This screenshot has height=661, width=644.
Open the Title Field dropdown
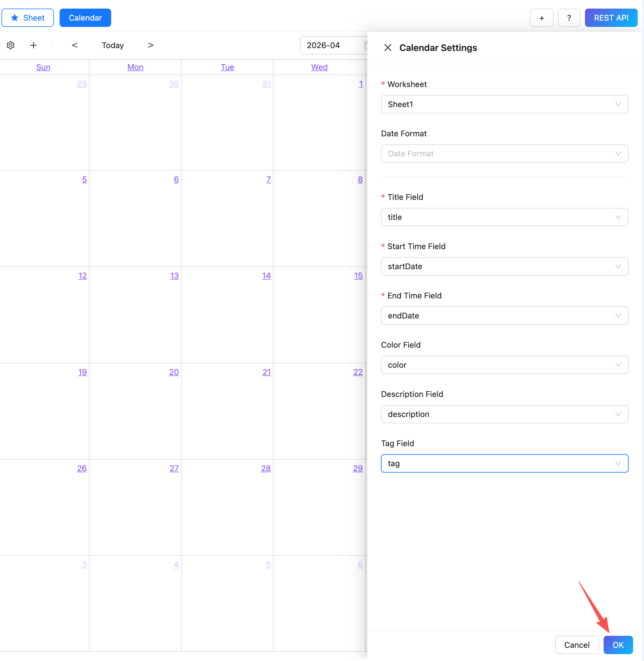pos(504,217)
